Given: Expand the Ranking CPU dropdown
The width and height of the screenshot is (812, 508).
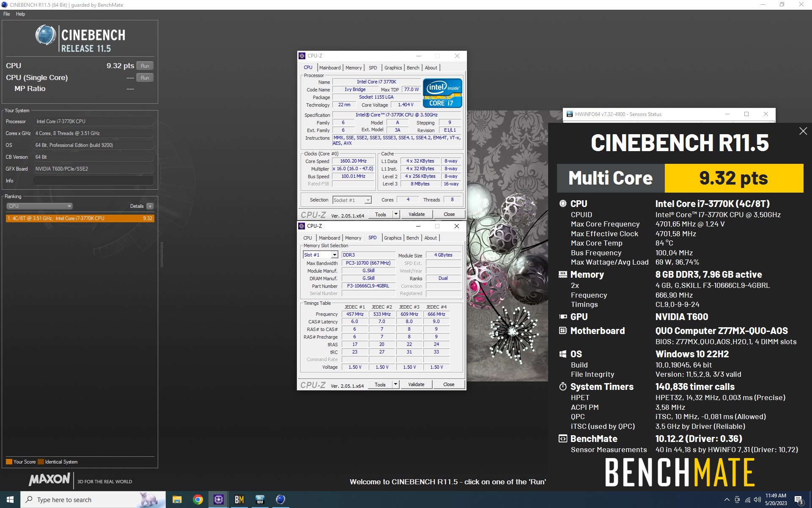Looking at the screenshot, I should tap(40, 206).
